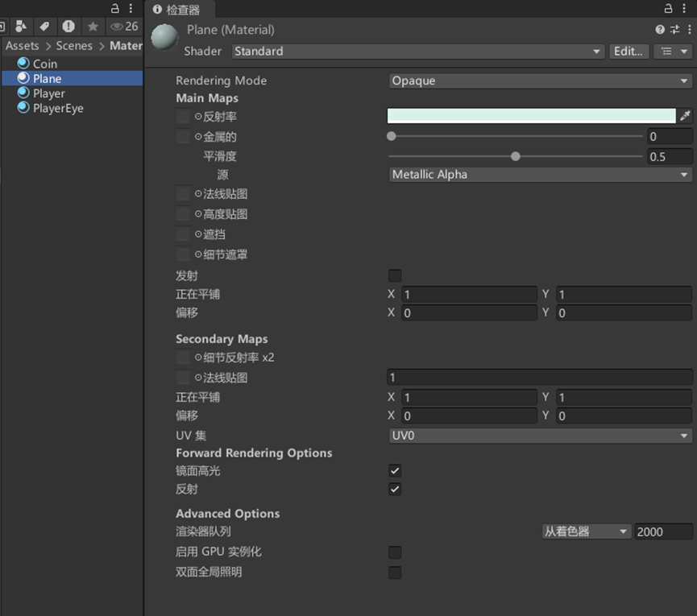Click the 反射率 texture slot box
Screen dimensions: 697x616
[x=183, y=116]
